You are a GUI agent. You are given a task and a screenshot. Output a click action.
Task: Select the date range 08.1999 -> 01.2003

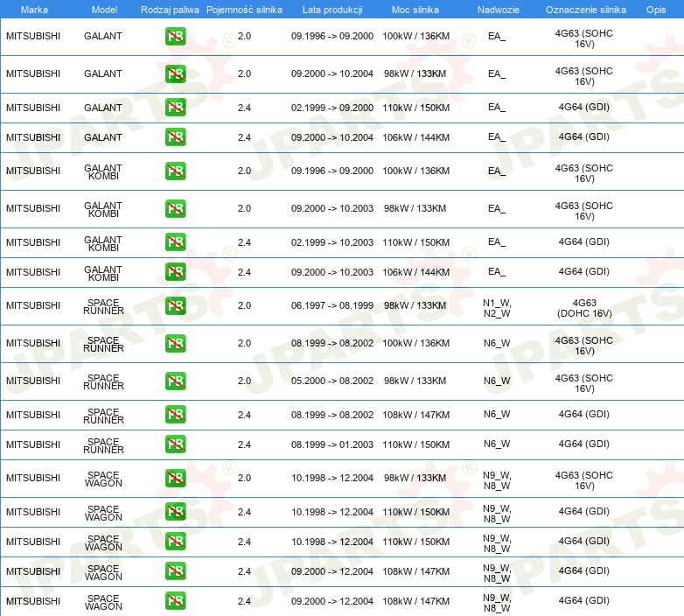click(x=332, y=444)
